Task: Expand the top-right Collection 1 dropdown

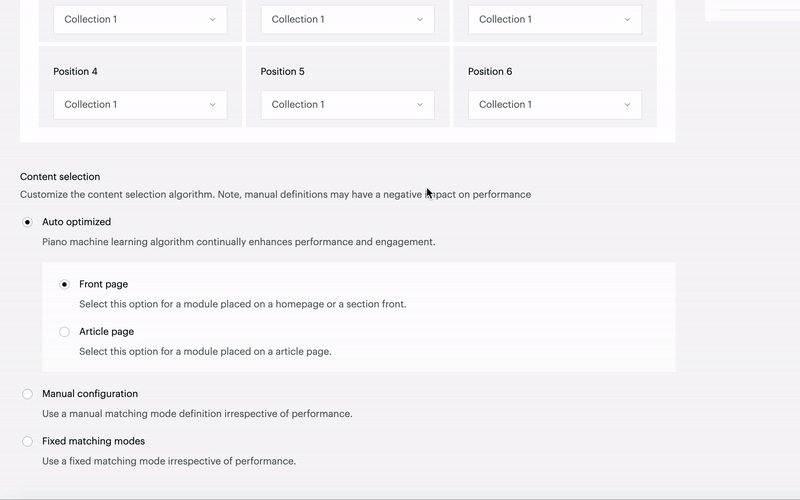Action: [554, 19]
